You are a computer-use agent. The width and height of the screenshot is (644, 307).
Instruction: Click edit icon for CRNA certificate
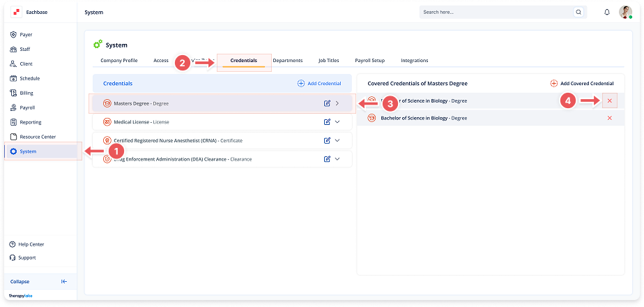tap(327, 140)
